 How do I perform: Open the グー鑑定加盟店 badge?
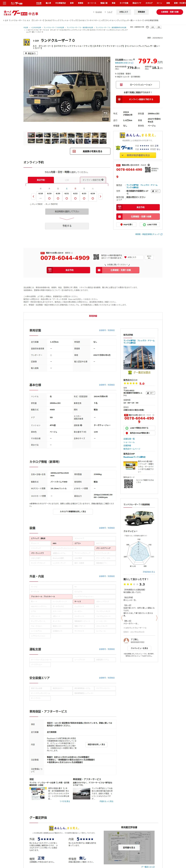pos(139,372)
